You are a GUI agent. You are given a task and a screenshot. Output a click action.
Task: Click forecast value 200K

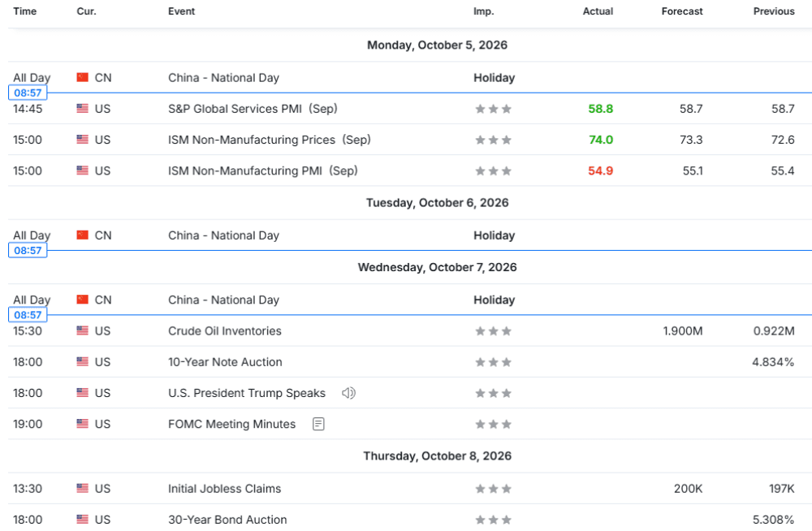pyautogui.click(x=689, y=489)
